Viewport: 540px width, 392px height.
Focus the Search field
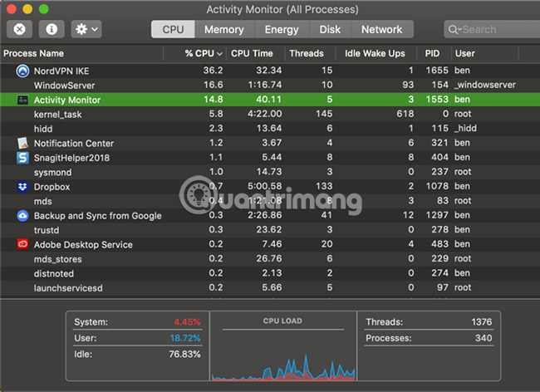pyautogui.click(x=492, y=29)
